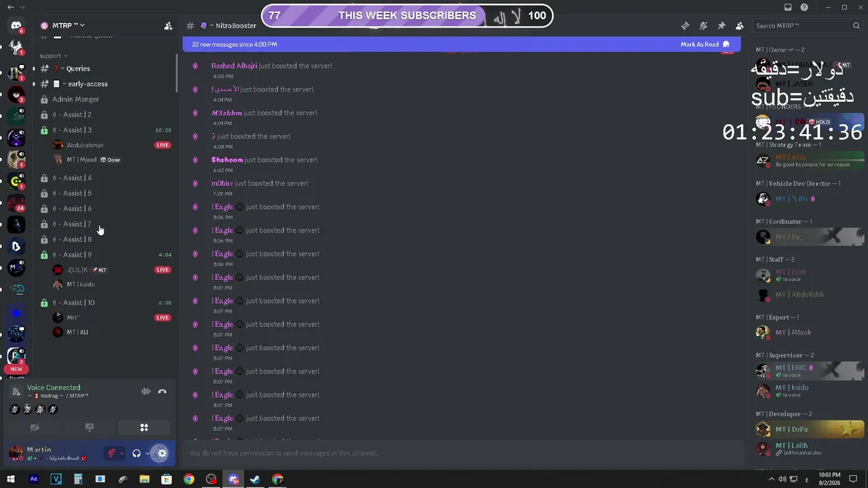Open User Settings gear
868x488 pixels.
coord(161,453)
